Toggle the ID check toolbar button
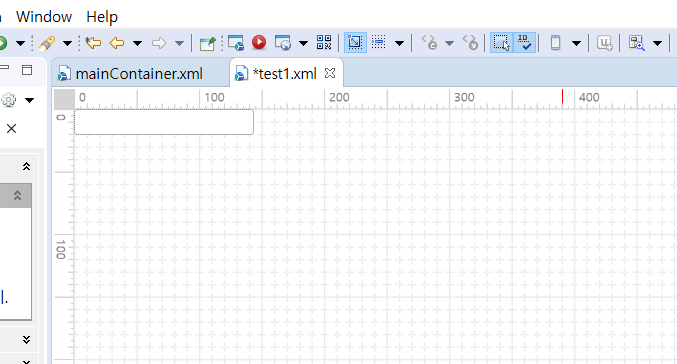This screenshot has height=364, width=677. tap(525, 42)
